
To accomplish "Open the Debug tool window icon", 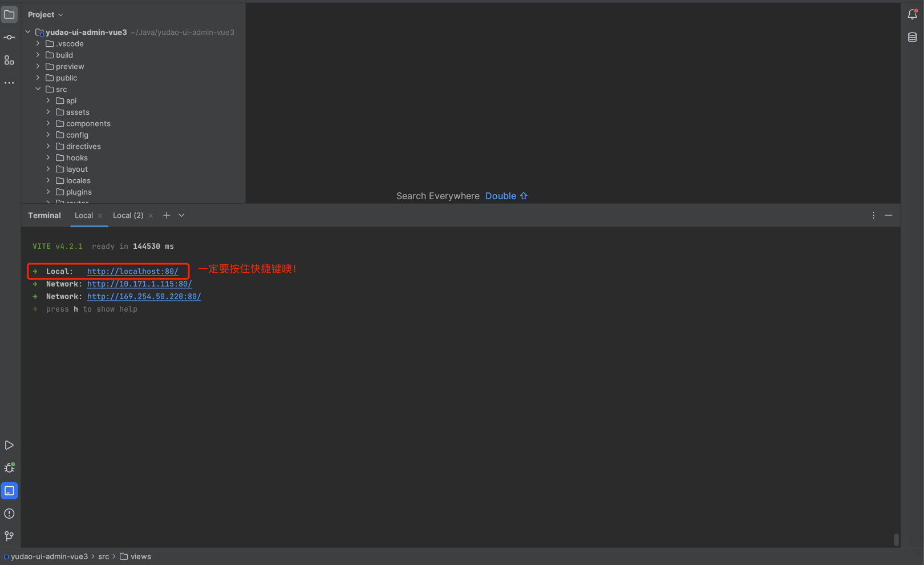I will click(9, 468).
